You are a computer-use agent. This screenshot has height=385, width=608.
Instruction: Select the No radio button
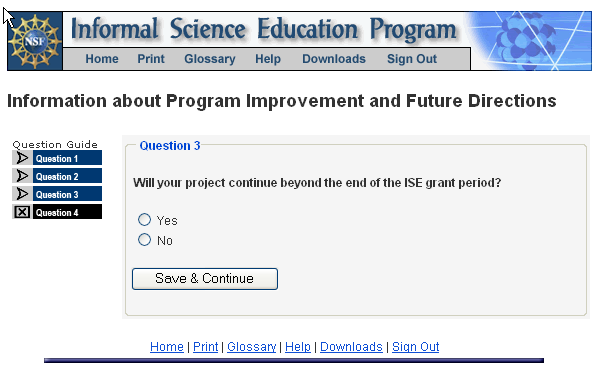pos(145,240)
